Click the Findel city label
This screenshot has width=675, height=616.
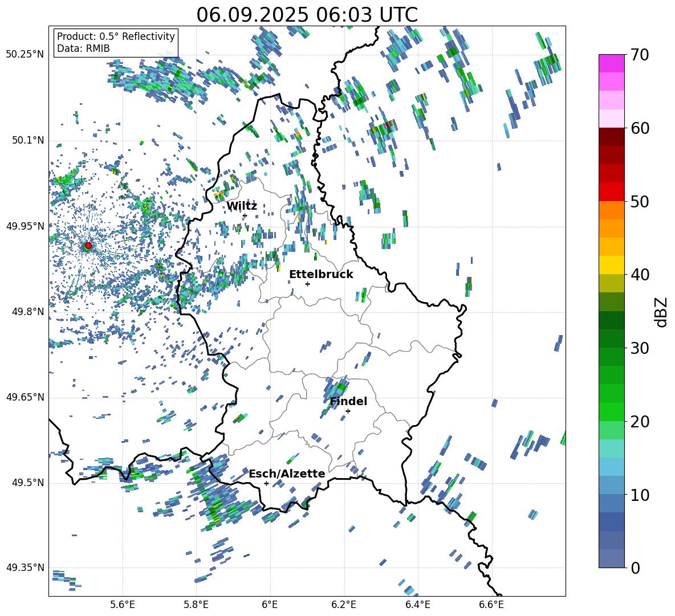(x=348, y=401)
